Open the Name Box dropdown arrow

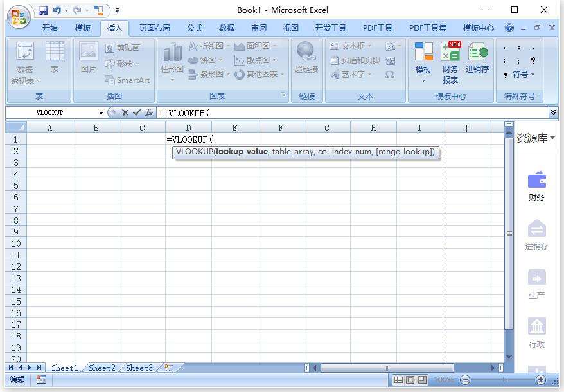(101, 113)
